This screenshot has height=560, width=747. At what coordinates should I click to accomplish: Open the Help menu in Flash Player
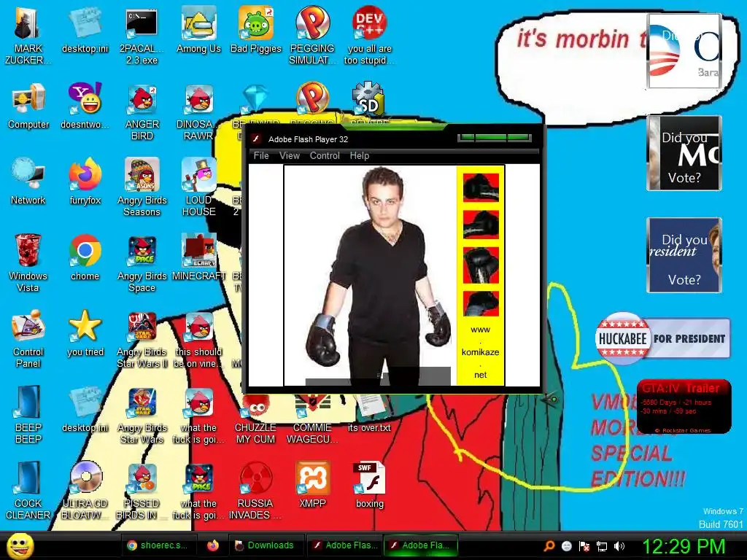[359, 156]
